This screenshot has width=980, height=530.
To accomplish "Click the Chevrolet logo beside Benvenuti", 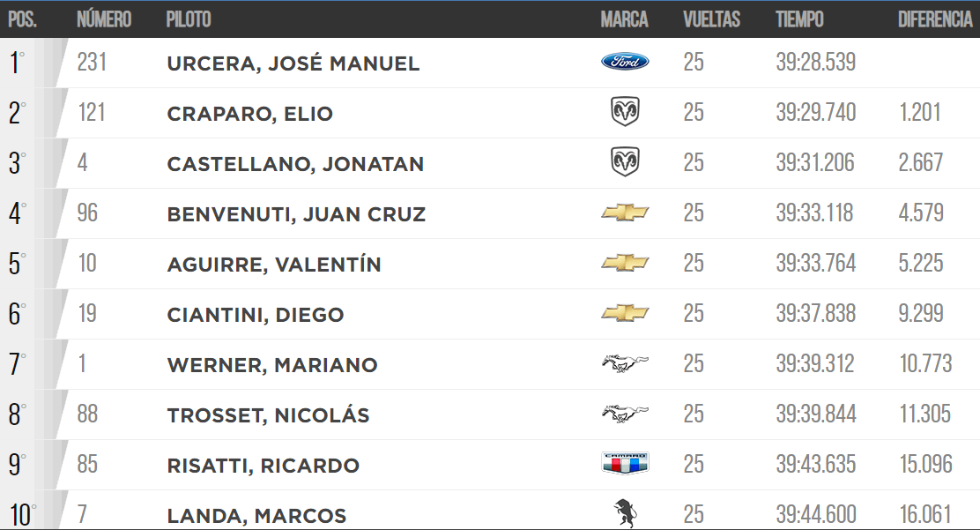I will point(625,213).
